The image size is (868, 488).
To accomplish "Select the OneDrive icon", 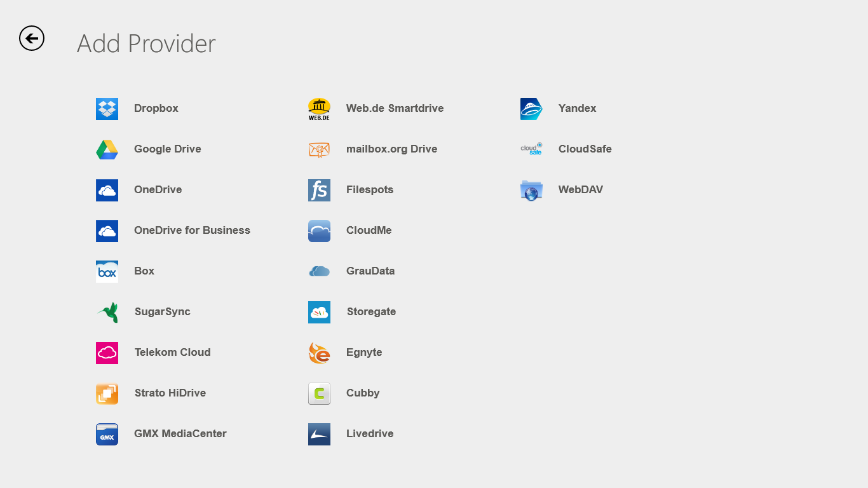I will pos(107,190).
